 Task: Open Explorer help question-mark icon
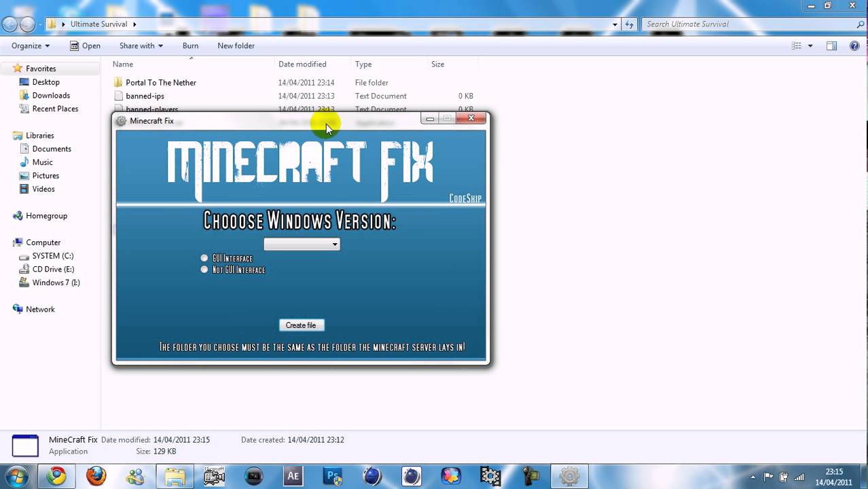click(x=854, y=46)
